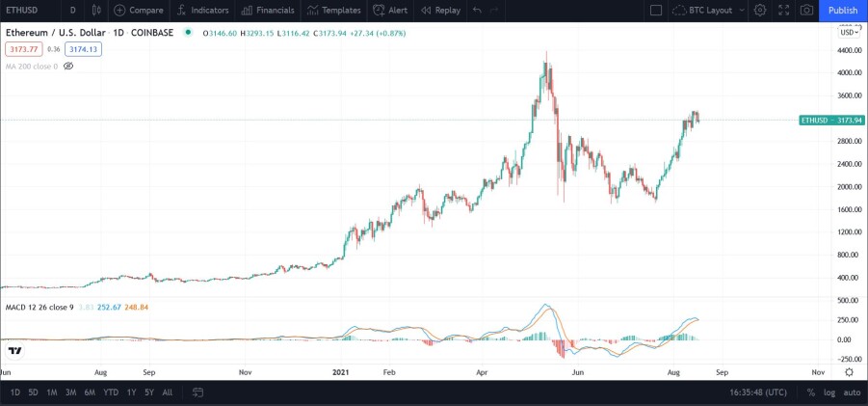
Task: Click the blue Publish button
Action: click(843, 10)
